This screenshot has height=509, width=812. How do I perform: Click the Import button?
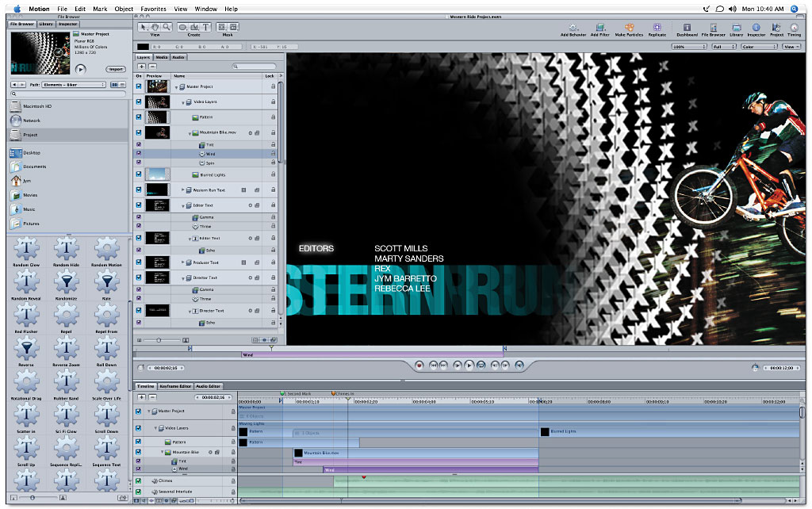116,70
